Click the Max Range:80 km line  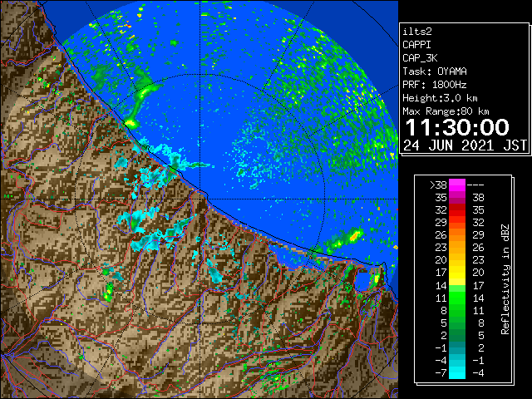tap(446, 111)
